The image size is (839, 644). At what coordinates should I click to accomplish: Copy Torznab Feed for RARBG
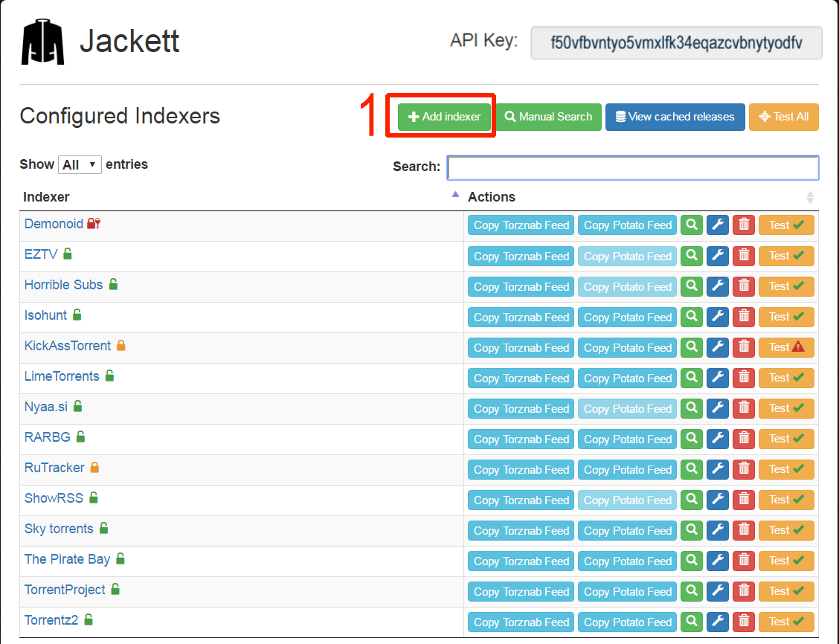tap(521, 439)
